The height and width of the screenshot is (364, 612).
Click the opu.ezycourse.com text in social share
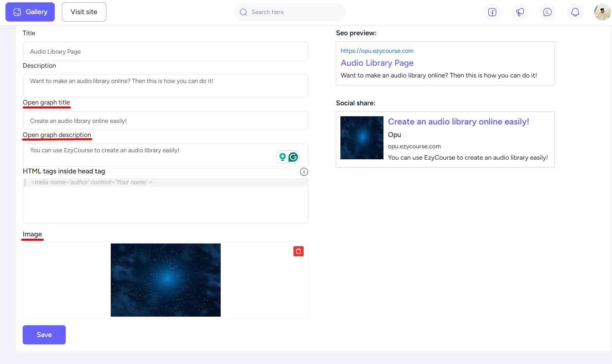coord(414,146)
